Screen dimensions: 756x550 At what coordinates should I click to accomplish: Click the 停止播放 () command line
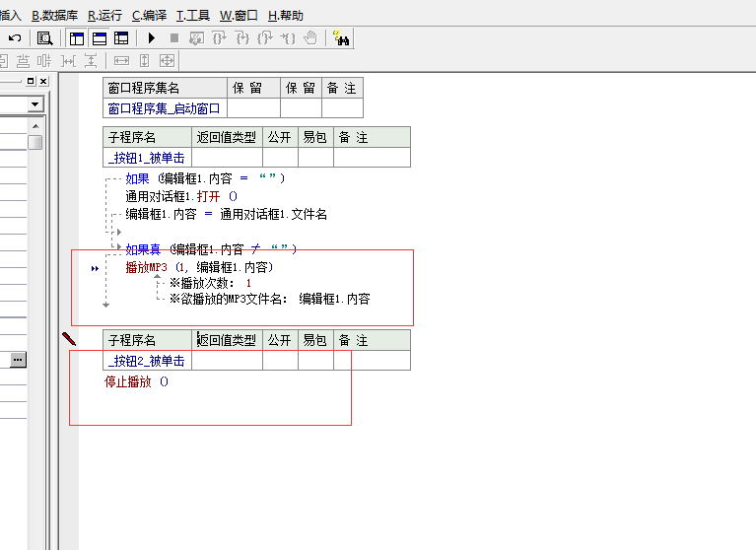click(136, 381)
